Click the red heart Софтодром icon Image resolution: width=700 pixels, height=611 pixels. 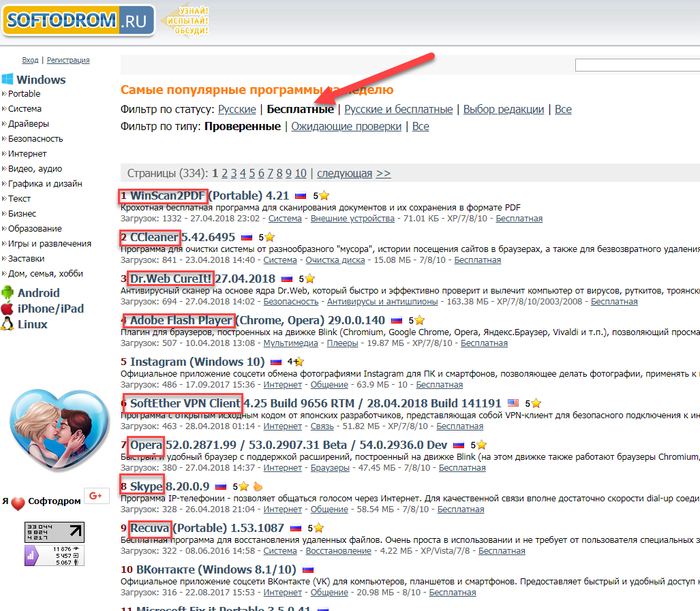point(18,503)
